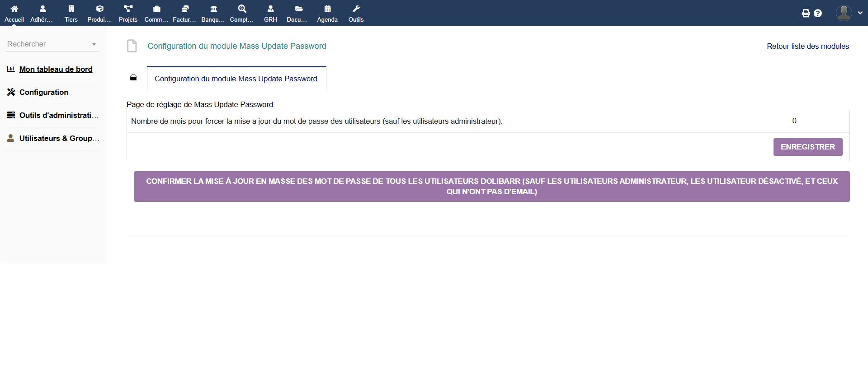Open the Tiers building icon

[x=71, y=9]
